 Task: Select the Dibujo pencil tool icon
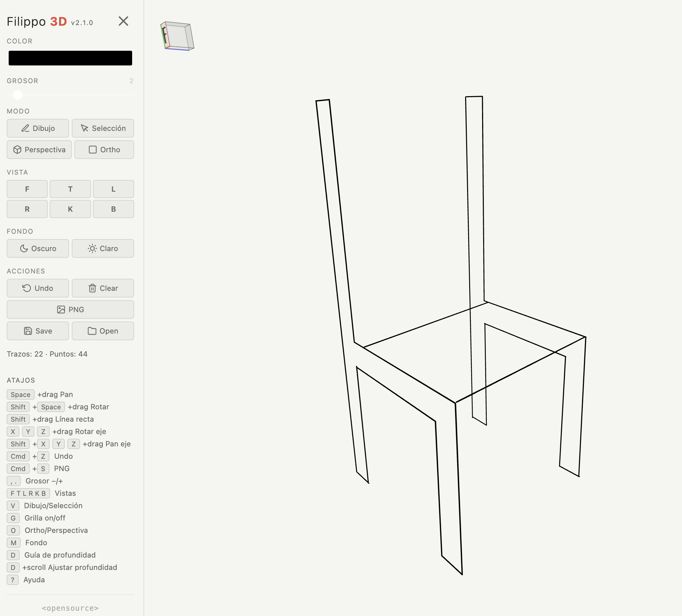click(x=25, y=129)
